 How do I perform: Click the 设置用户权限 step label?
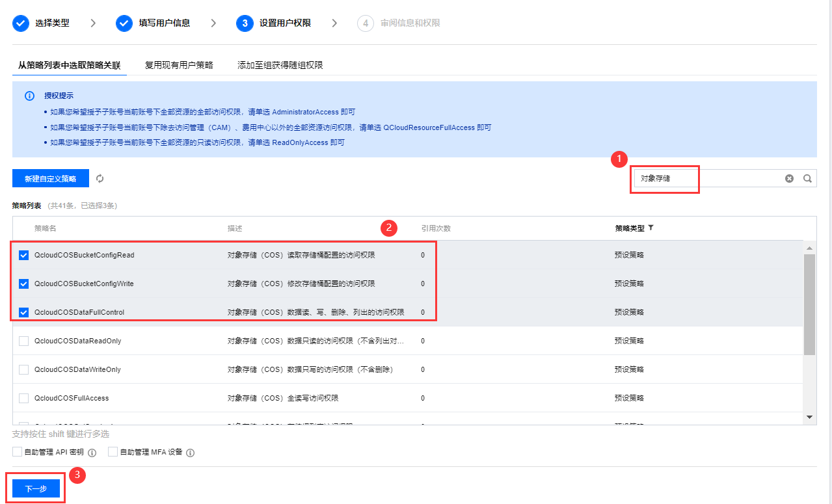pyautogui.click(x=285, y=23)
